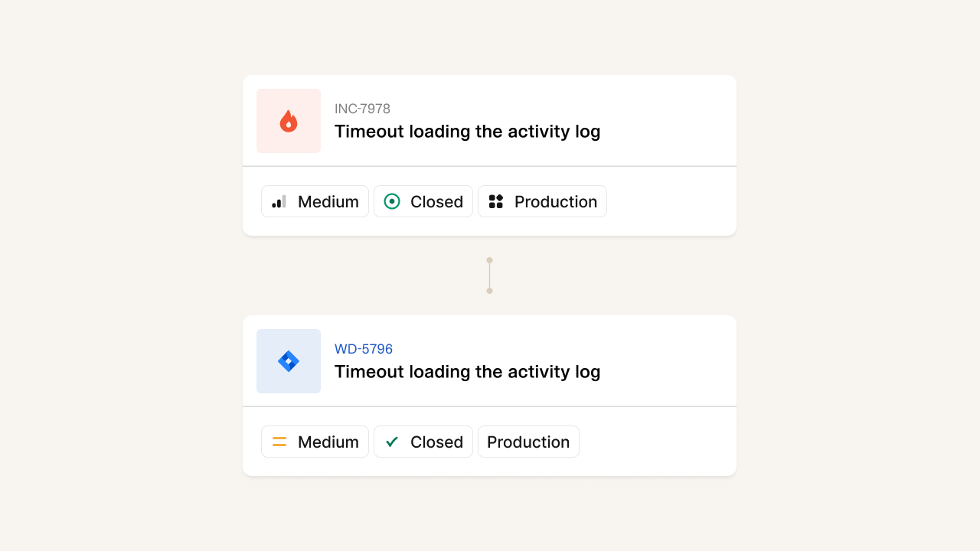Toggle the Medium priority badge on WD-5796
This screenshot has height=551, width=980.
[x=315, y=442]
